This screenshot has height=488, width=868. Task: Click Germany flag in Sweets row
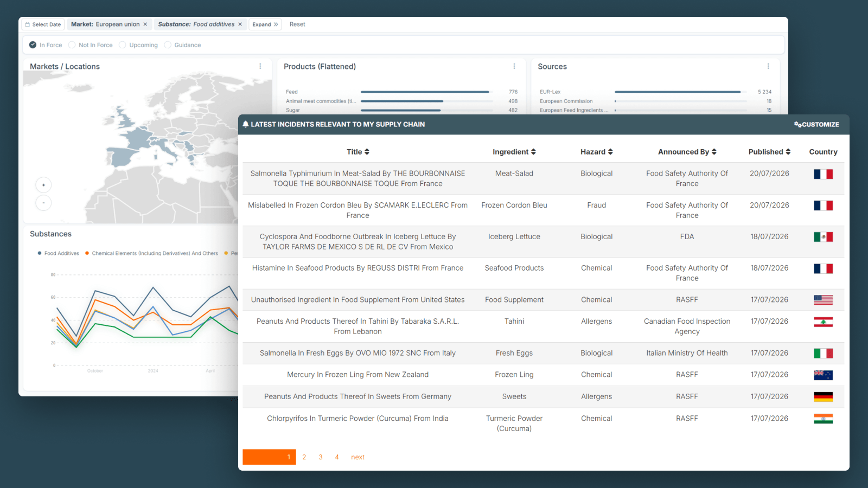823,397
